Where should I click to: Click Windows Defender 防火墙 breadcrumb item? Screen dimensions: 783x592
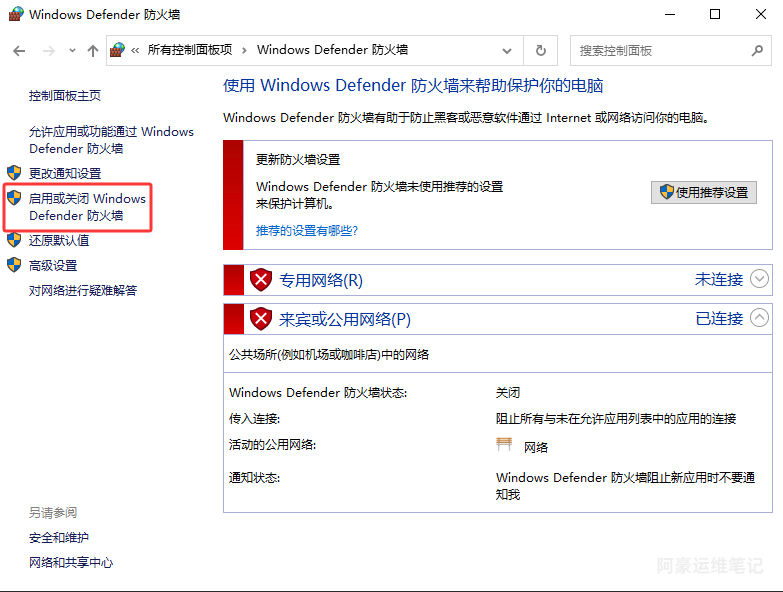(333, 50)
